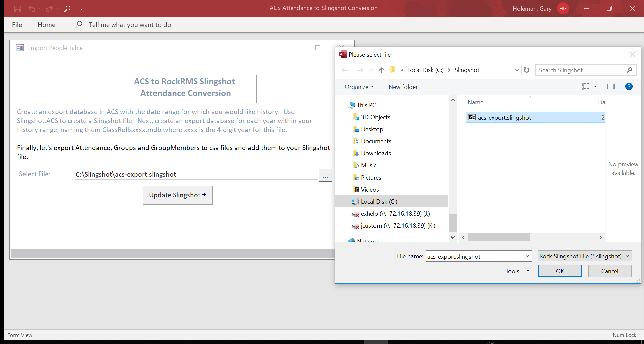The height and width of the screenshot is (344, 644).
Task: Select Desktop in the navigation tree
Action: (372, 129)
